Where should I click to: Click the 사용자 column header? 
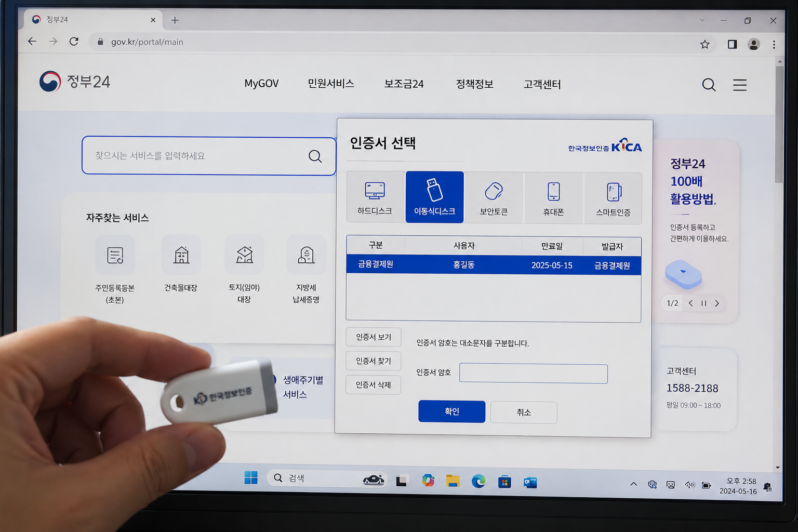tap(463, 246)
